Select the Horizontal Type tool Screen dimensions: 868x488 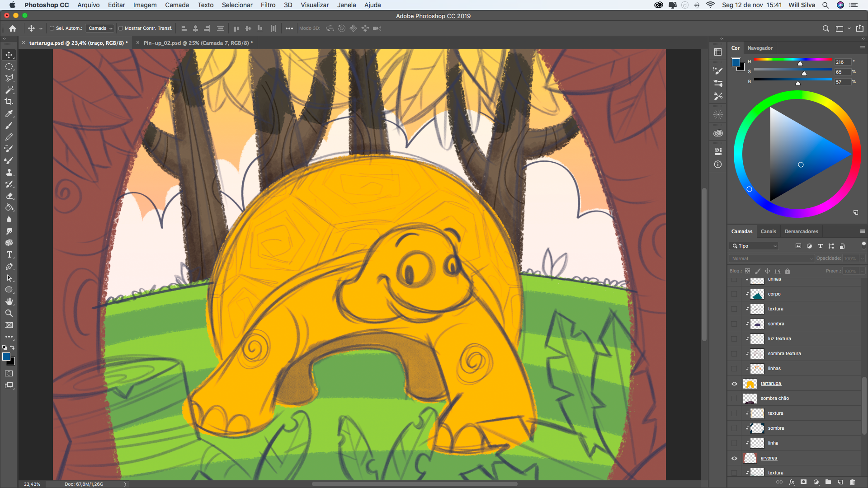coord(9,255)
